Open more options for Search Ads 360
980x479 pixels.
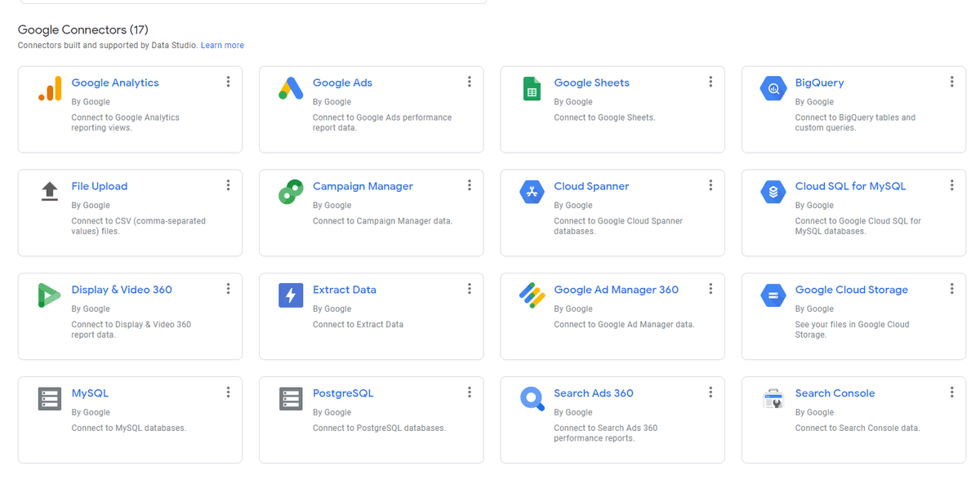(710, 393)
